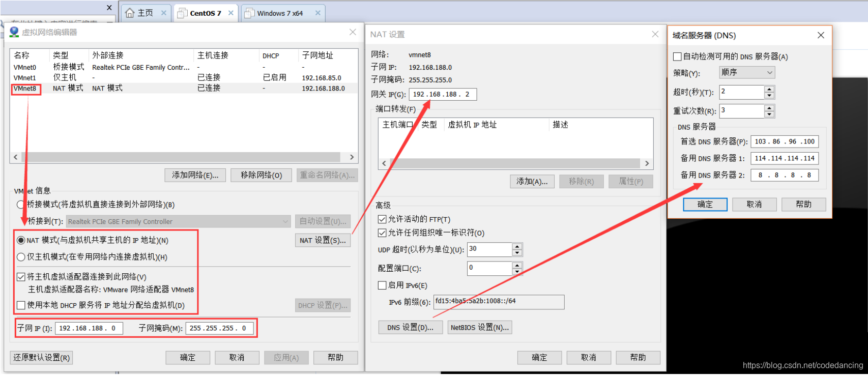Viewport: 868px width, 375px height.
Task: Click the 子网掩码 field 255.255.255.0
Action: coord(219,328)
